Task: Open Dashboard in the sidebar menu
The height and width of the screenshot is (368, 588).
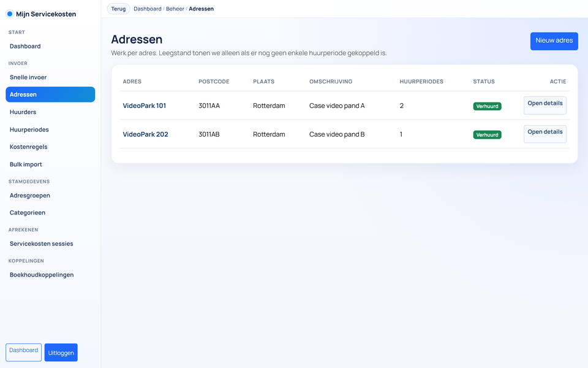Action: click(x=25, y=47)
